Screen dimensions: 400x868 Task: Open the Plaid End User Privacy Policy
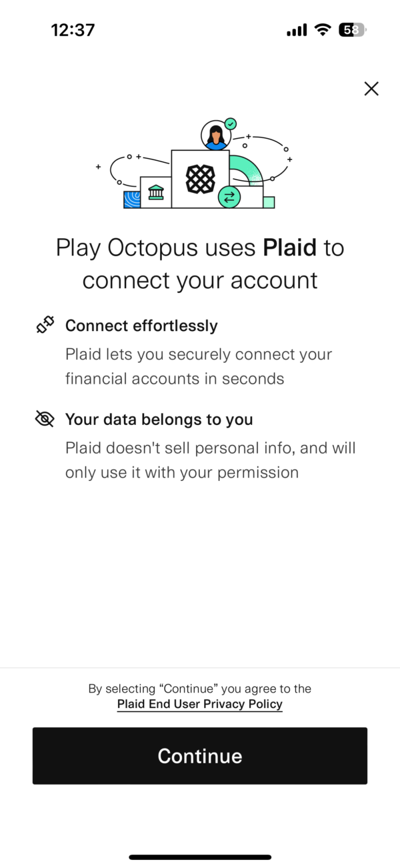[x=199, y=704]
